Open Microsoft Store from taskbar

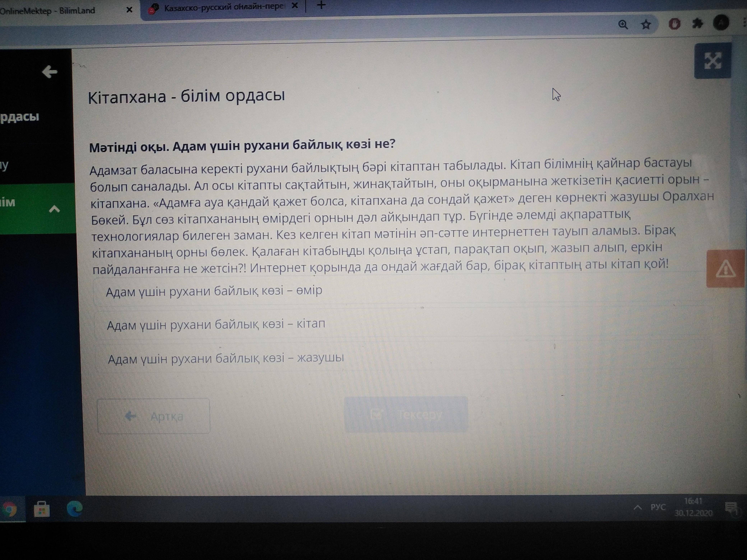41,509
